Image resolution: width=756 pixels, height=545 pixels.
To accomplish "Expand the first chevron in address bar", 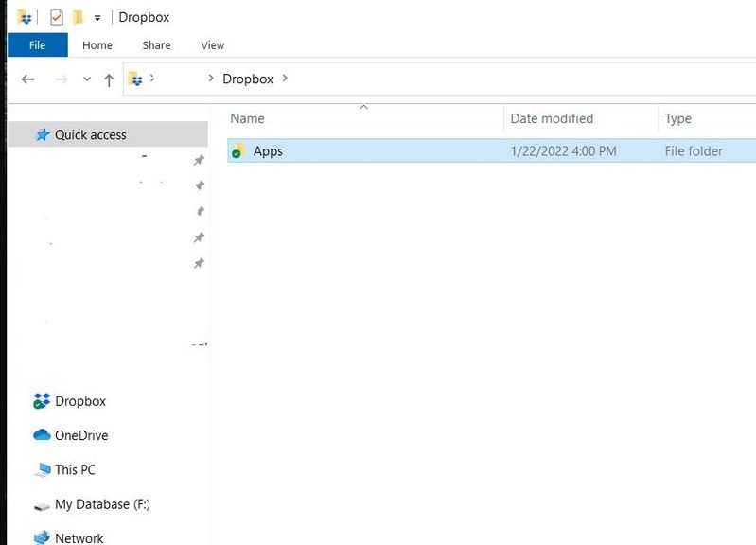I will point(152,78).
